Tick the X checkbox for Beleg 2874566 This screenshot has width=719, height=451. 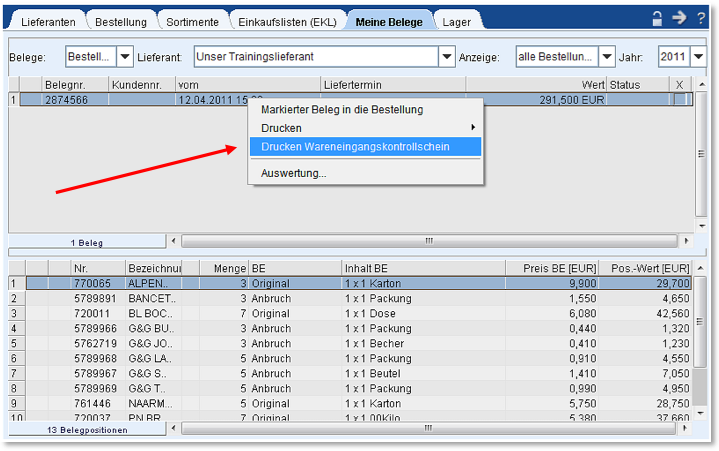680,100
